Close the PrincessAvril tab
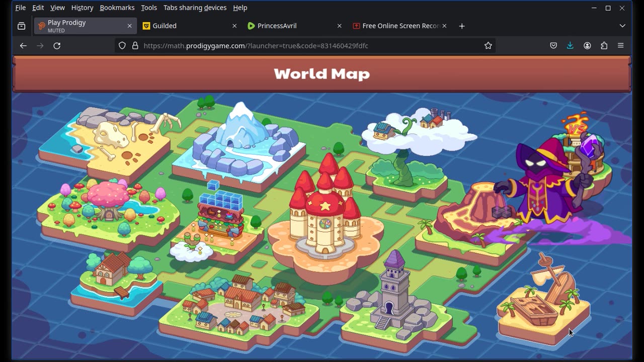 tap(339, 26)
